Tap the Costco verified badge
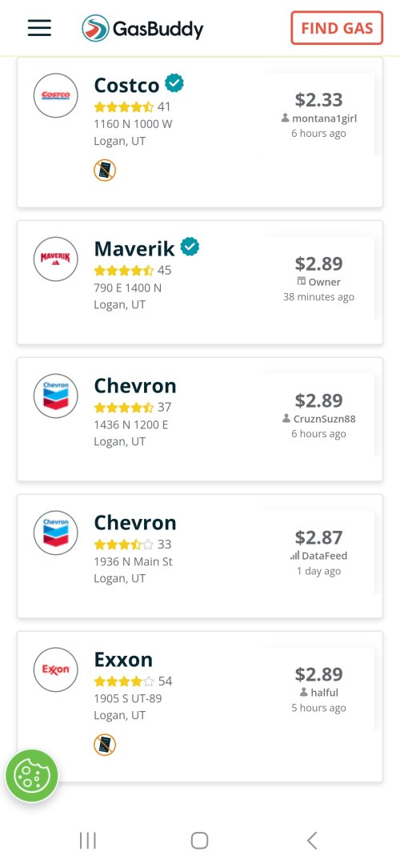 (174, 83)
